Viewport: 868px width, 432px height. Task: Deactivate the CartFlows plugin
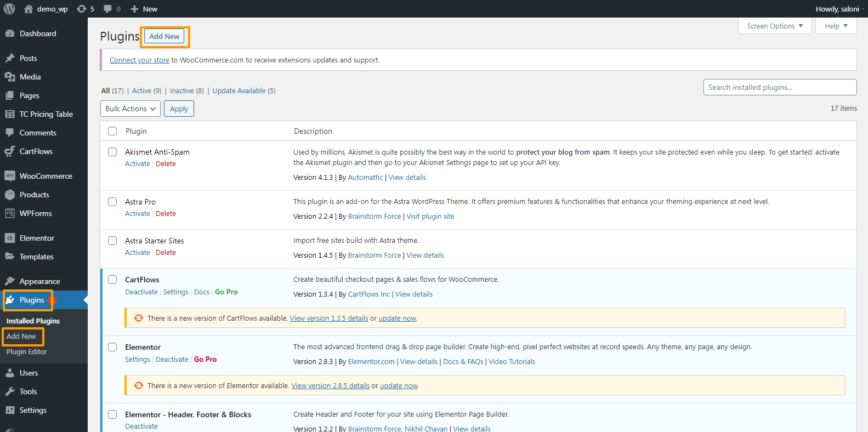(x=141, y=292)
